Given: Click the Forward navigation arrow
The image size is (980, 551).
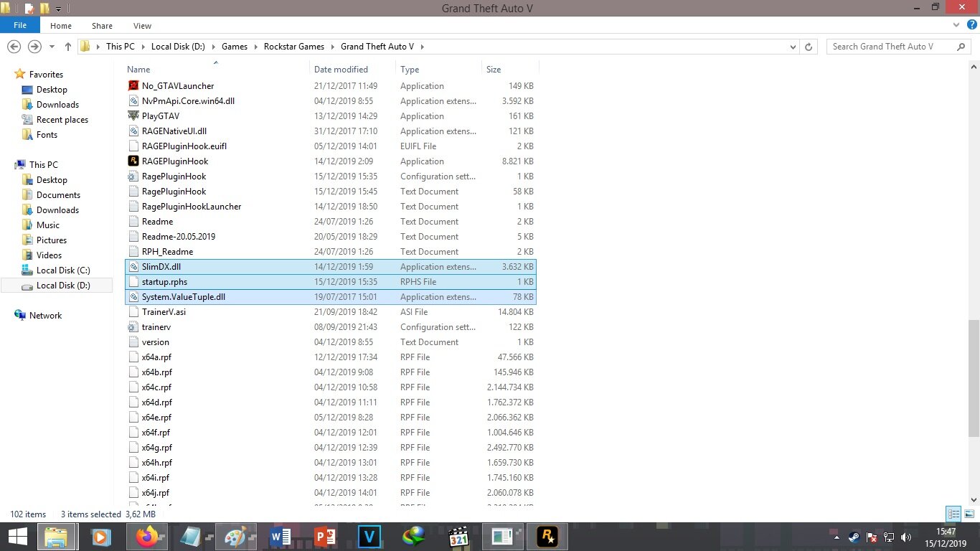Looking at the screenshot, I should click(34, 47).
